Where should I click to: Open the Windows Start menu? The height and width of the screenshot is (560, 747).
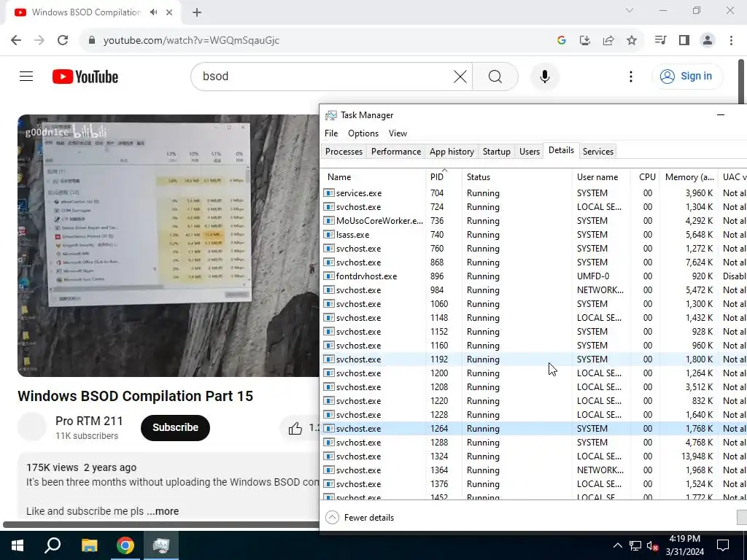click(x=18, y=545)
